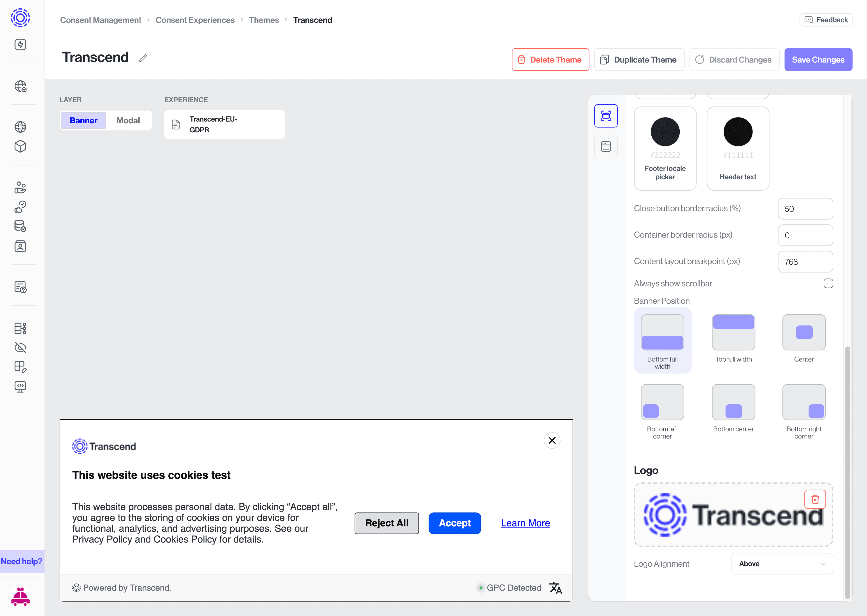Viewport: 867px width, 616px height.
Task: Select the modal window icon below the banner icon
Action: pyautogui.click(x=606, y=146)
